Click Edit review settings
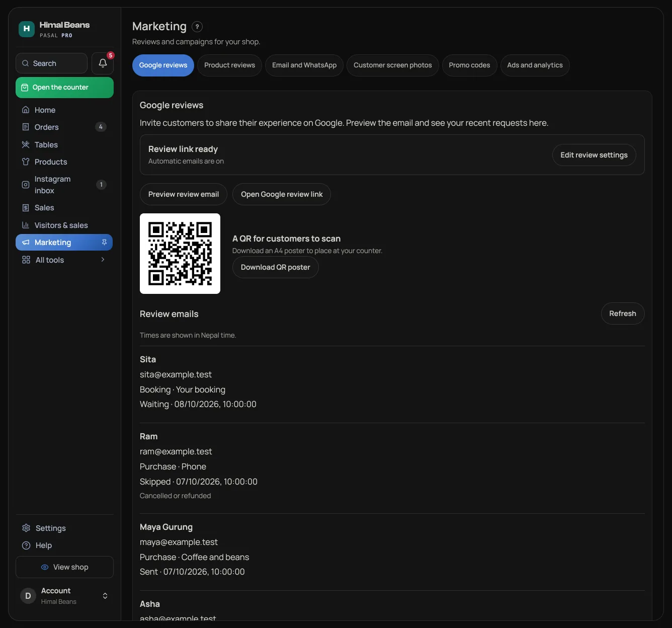Viewport: 672px width, 628px height. [x=594, y=155]
